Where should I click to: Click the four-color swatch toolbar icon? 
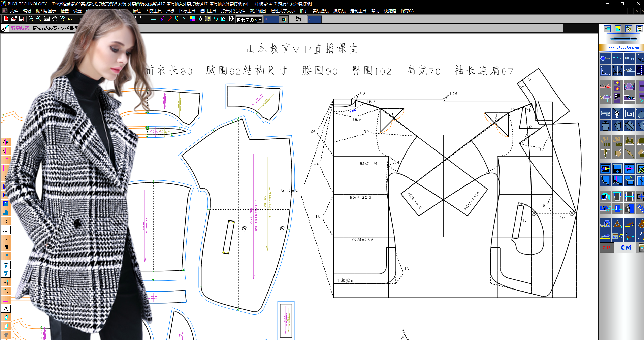192,19
